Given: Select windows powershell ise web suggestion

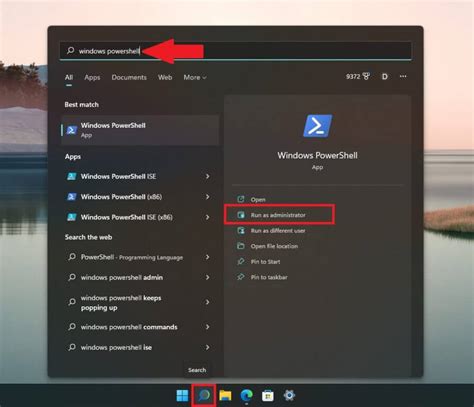Looking at the screenshot, I should click(x=140, y=347).
